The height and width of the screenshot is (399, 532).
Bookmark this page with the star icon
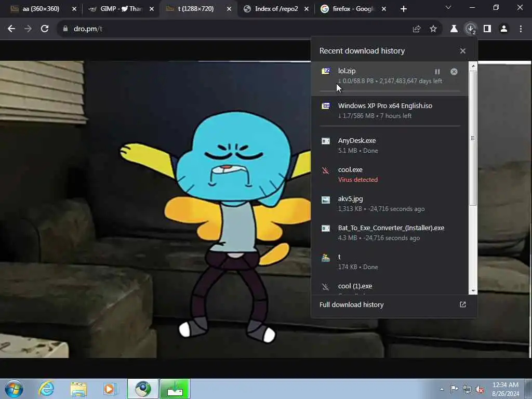[x=433, y=29]
